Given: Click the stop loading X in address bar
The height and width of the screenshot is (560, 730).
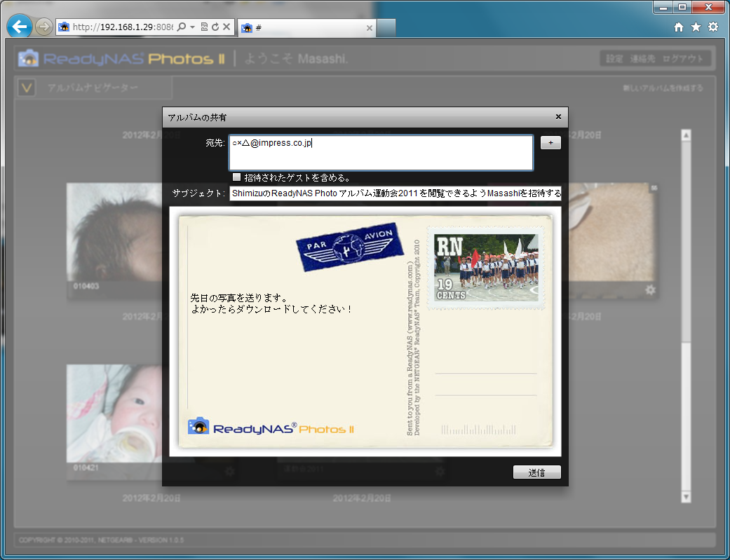Looking at the screenshot, I should click(227, 27).
